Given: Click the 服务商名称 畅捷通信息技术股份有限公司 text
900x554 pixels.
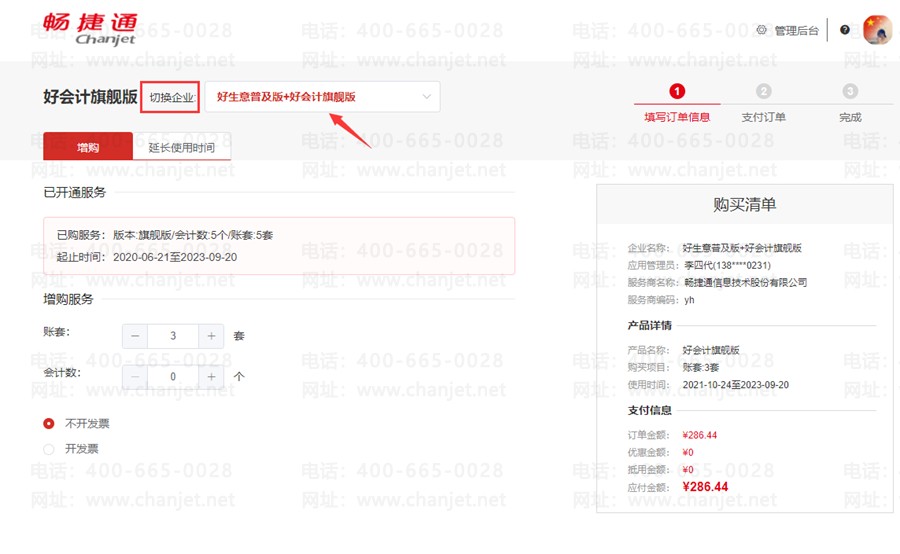Looking at the screenshot, I should coord(746,282).
